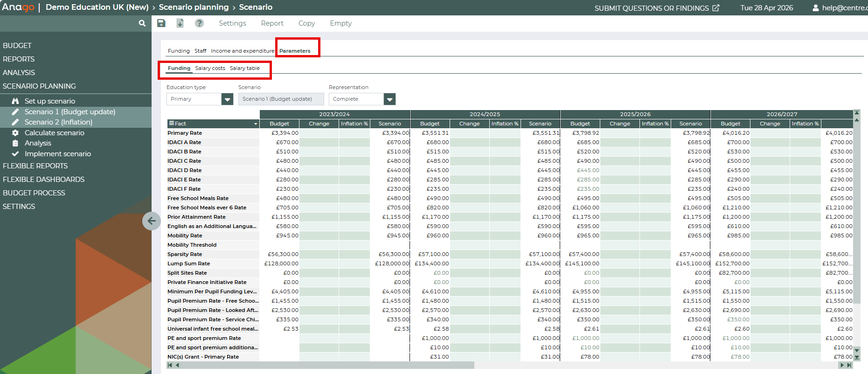Expand the Representation dropdown

pyautogui.click(x=389, y=99)
